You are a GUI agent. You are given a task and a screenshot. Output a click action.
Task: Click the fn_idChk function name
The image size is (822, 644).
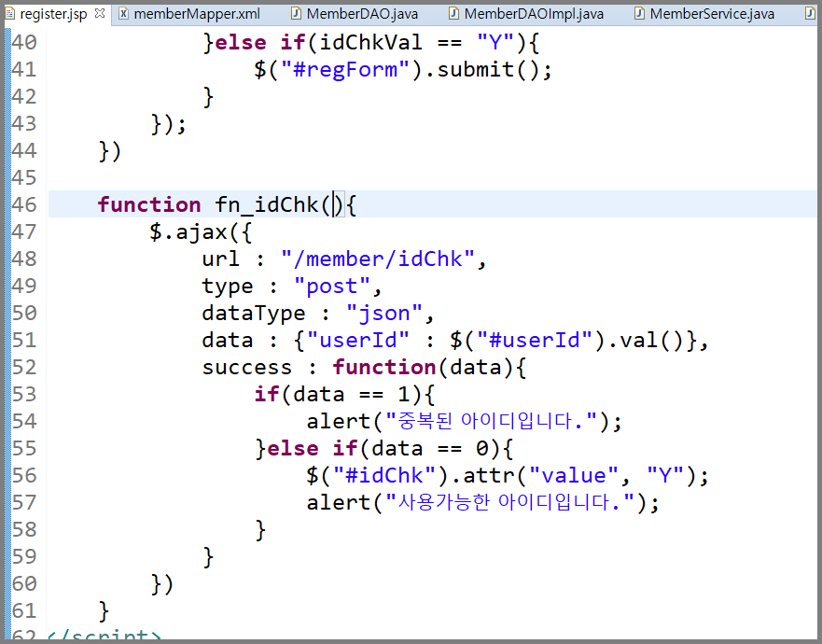266,204
